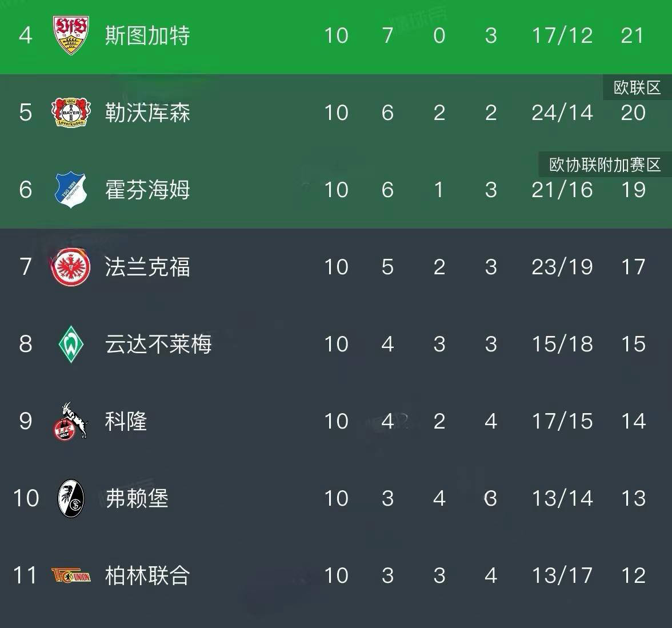Click the 欧联区 zone label
This screenshot has width=672, height=628.
point(637,87)
